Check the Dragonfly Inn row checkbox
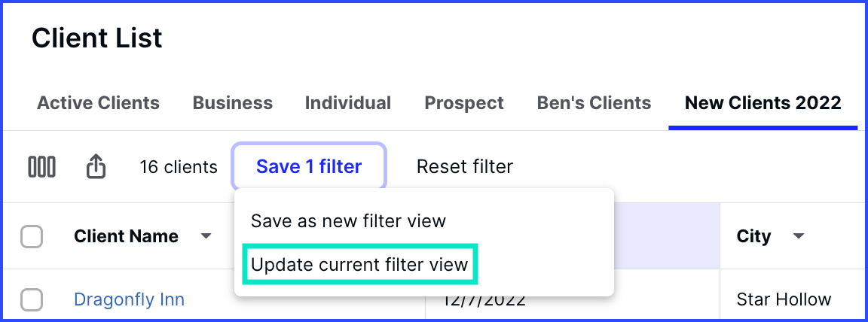The height and width of the screenshot is (322, 868). pos(32,300)
